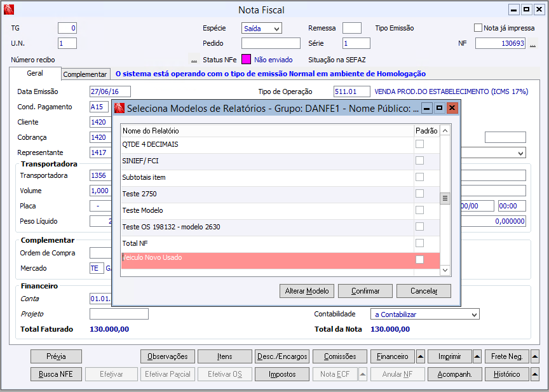Image resolution: width=549 pixels, height=392 pixels.
Task: Open the up-arrow menu next to Frete Neg.
Action: (x=534, y=356)
